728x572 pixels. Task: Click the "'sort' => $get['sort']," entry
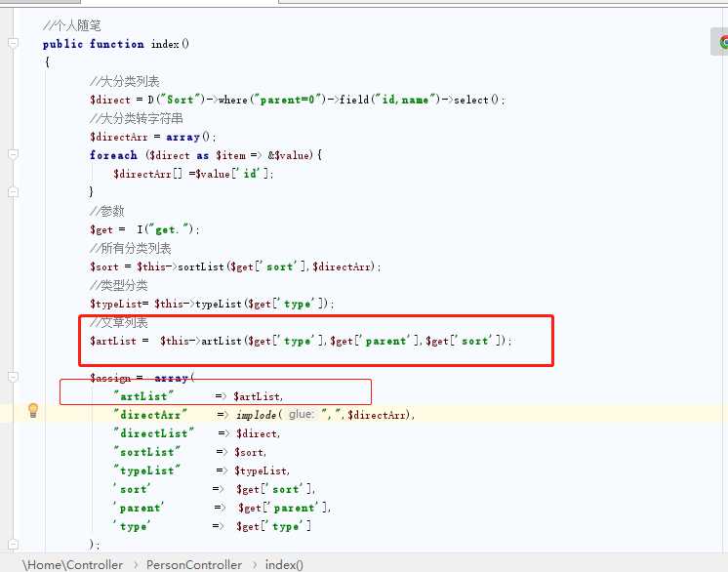[x=214, y=489]
